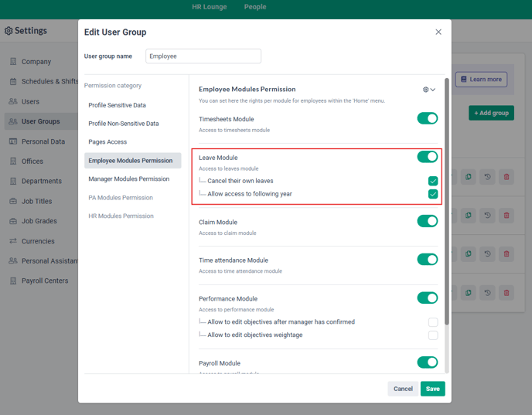Click 'Access to claim module' description
Screen dimensions: 532x415
point(227,233)
